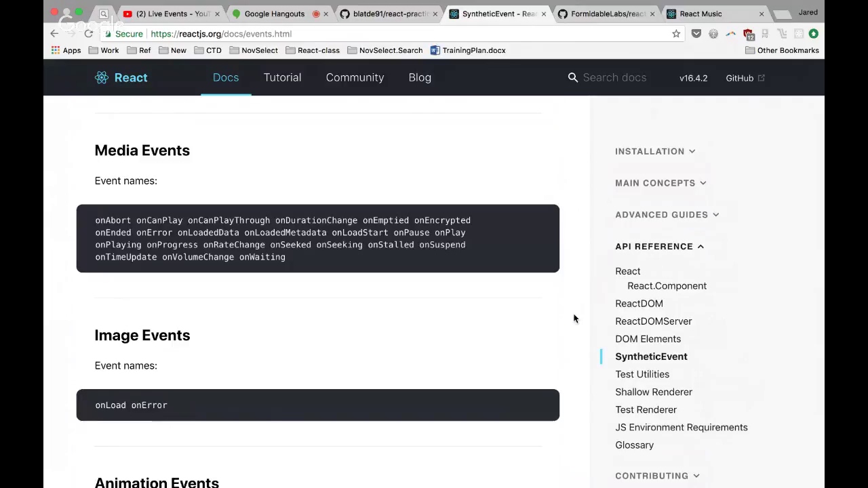
Task: Open the ReactDOMServer sidebar link
Action: click(653, 321)
